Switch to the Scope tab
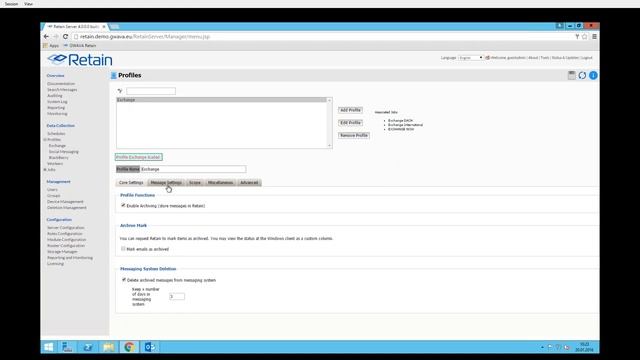The width and height of the screenshot is (640, 360). point(195,182)
